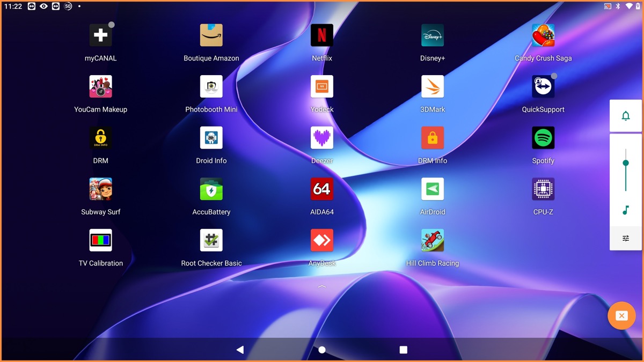Open AirDroid app
This screenshot has width=644, height=362.
click(433, 189)
